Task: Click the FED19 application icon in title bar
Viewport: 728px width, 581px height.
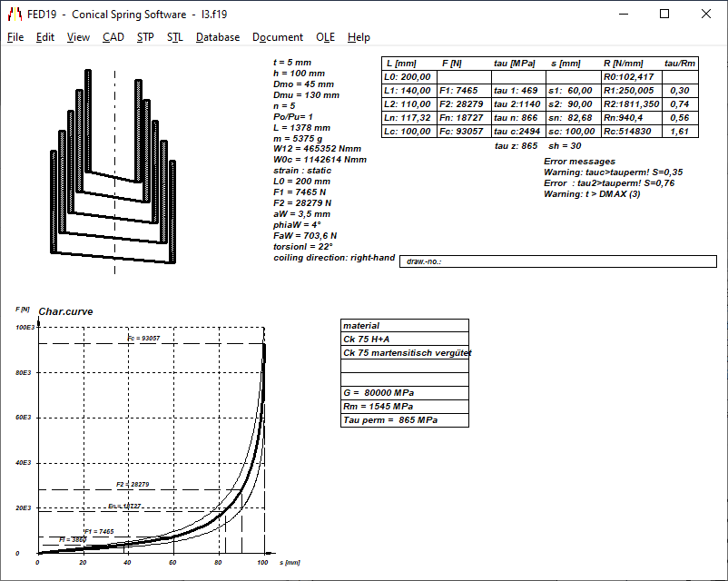Action: (15, 14)
